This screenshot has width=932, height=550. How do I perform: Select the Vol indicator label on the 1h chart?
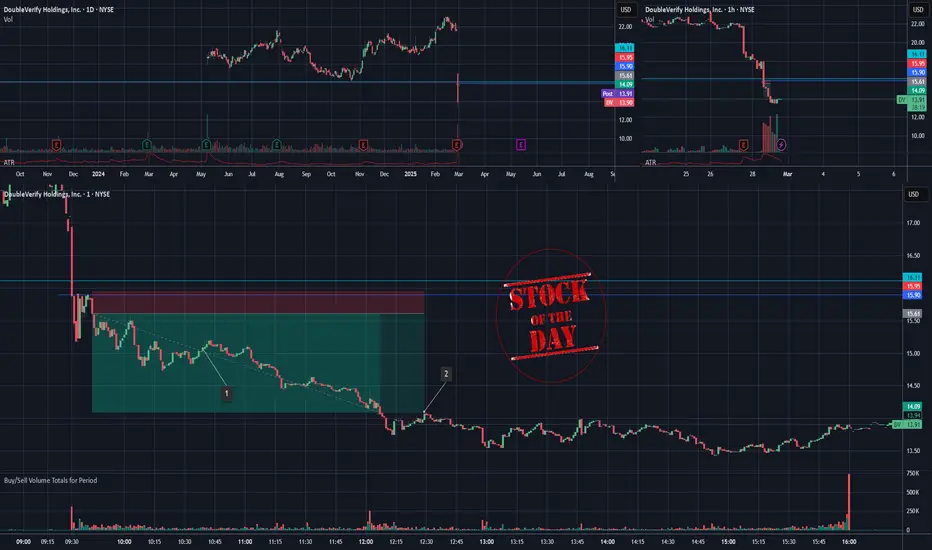pyautogui.click(x=650, y=20)
